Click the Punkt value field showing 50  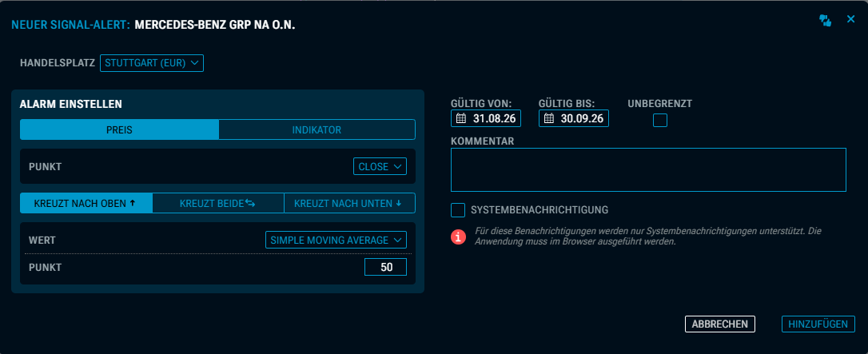pos(385,268)
